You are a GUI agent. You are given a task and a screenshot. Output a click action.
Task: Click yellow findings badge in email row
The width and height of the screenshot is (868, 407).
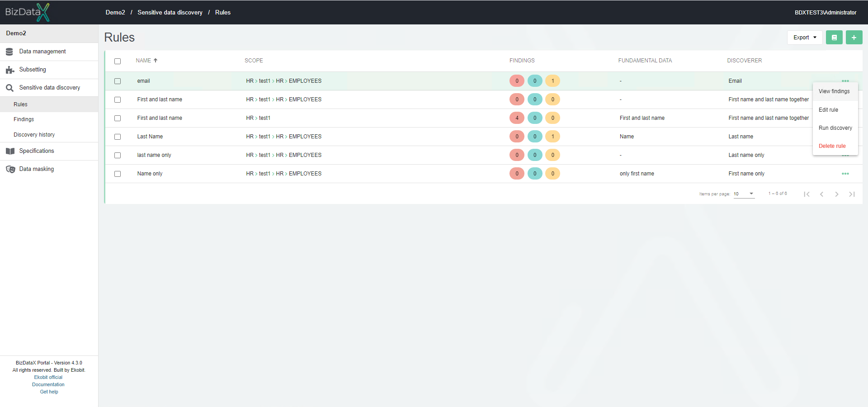click(x=552, y=81)
